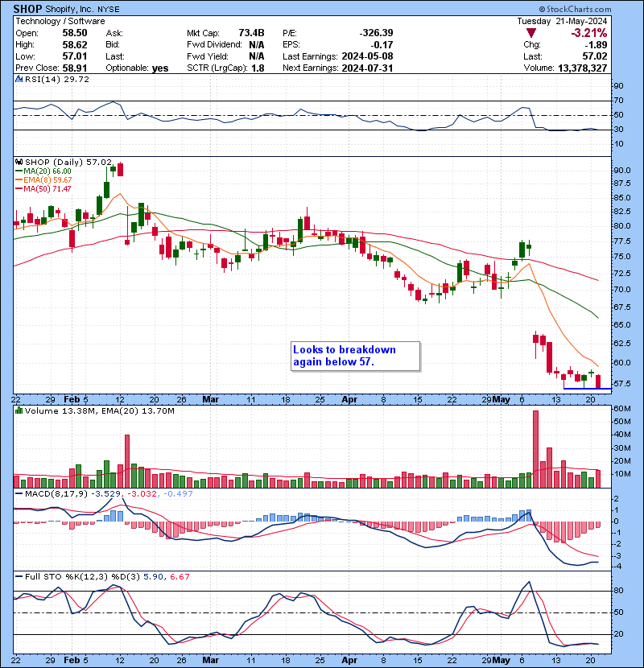Click the blue support line near 57
The image size is (644, 668).
coord(587,389)
